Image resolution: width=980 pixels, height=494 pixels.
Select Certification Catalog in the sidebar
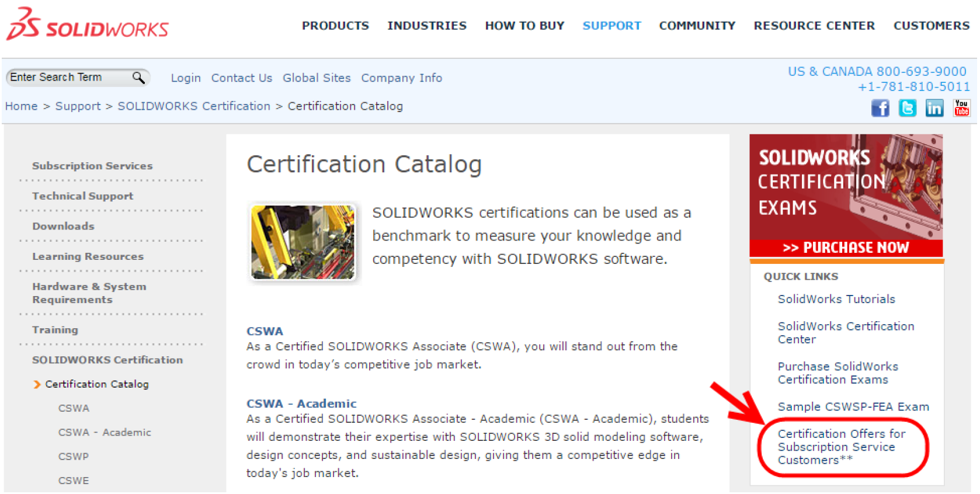pyautogui.click(x=97, y=384)
